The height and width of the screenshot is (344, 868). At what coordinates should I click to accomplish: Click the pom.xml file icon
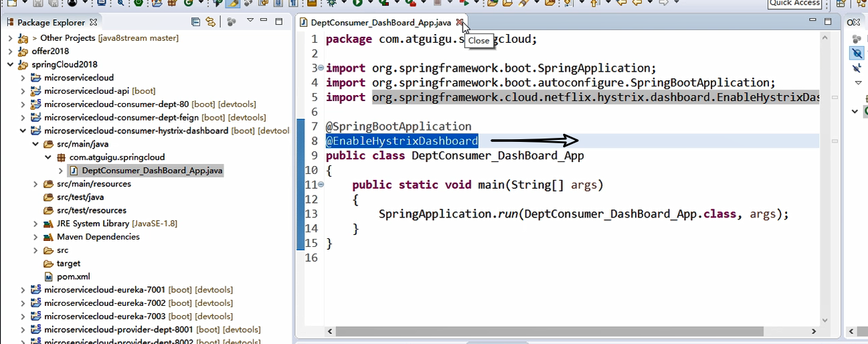(48, 276)
